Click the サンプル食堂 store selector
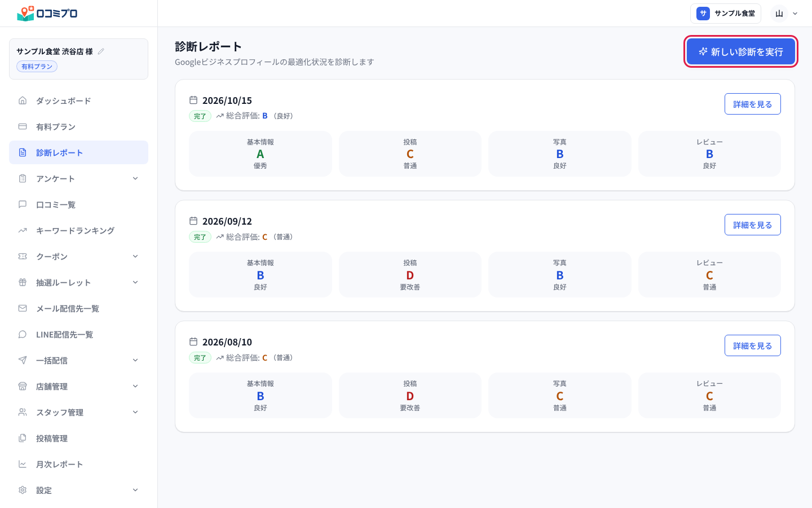The image size is (812, 508). (726, 14)
